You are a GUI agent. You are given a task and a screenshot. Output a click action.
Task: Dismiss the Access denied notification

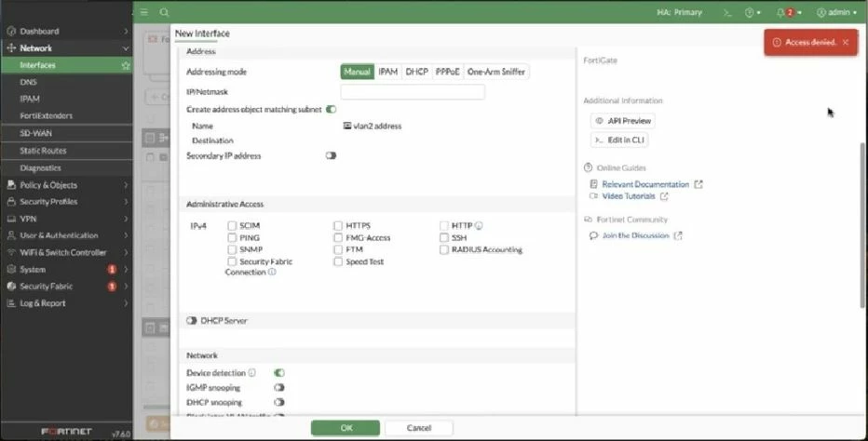tap(846, 42)
